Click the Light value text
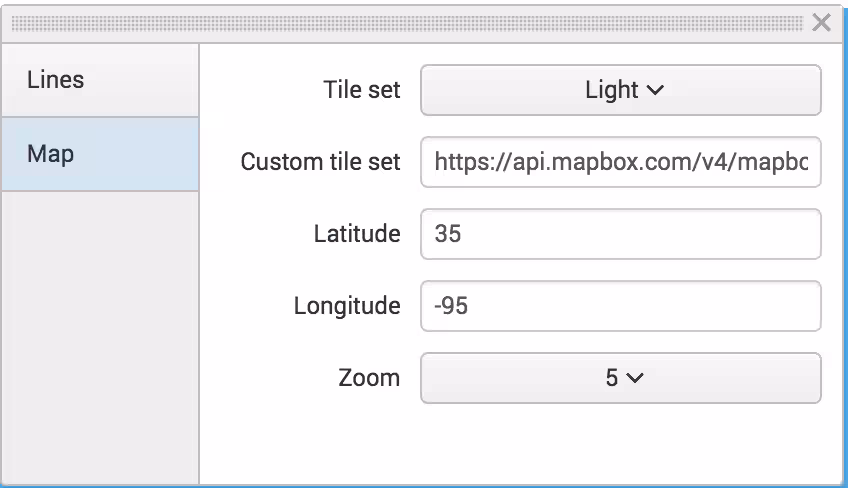The height and width of the screenshot is (488, 848). [611, 90]
